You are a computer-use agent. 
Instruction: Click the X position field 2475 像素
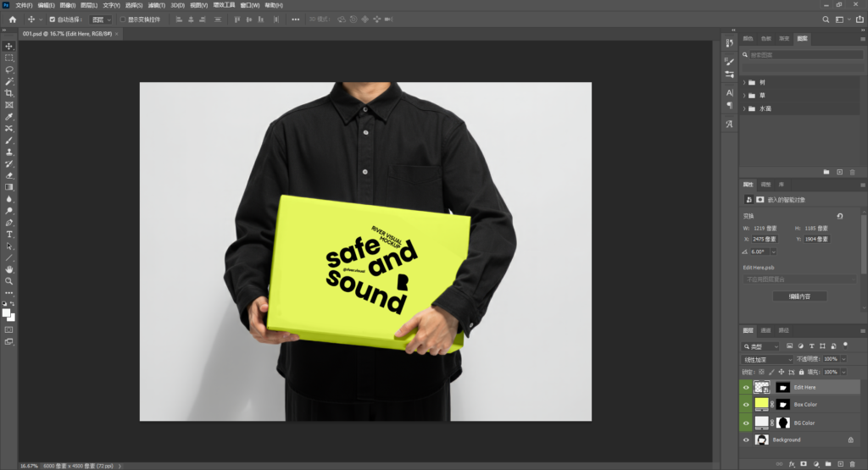pos(764,240)
